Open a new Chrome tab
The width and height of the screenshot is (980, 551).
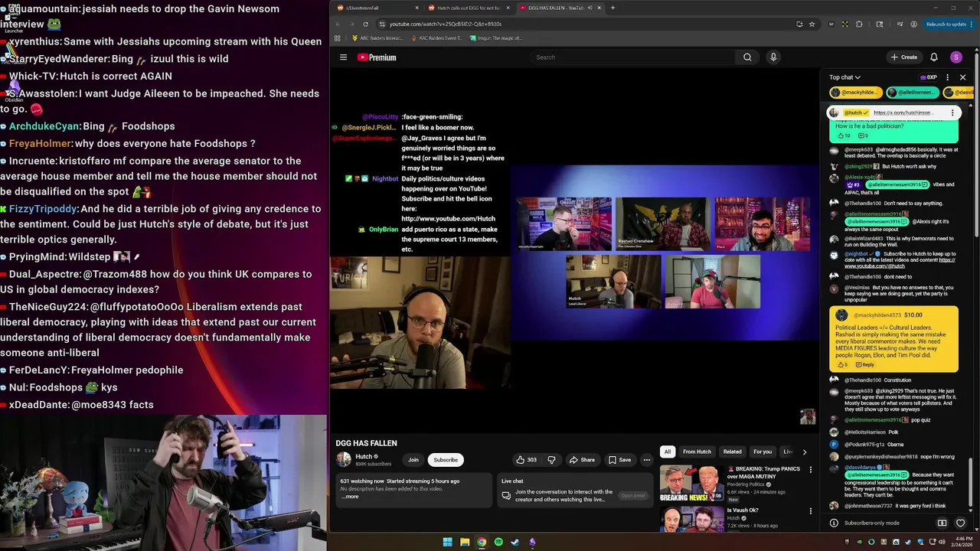point(612,8)
